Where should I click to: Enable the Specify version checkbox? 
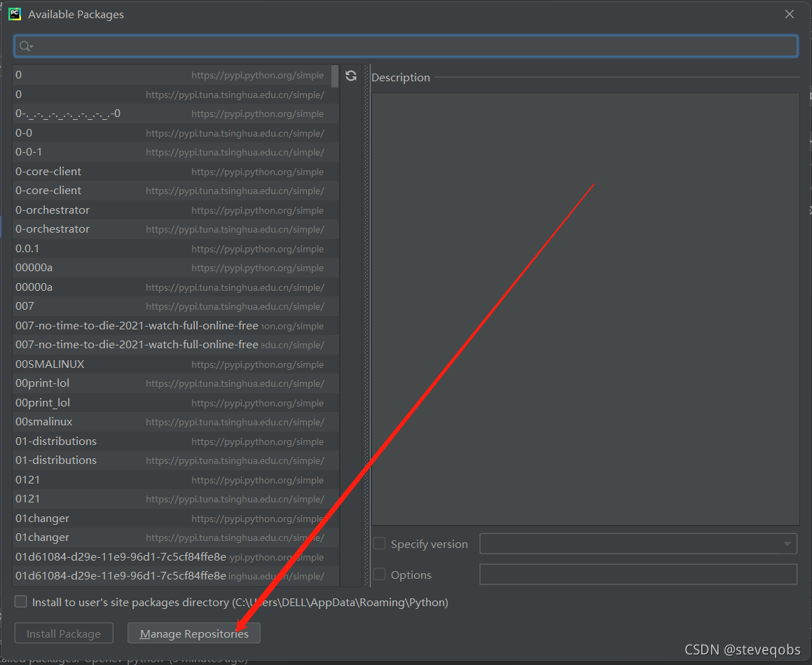[x=380, y=543]
